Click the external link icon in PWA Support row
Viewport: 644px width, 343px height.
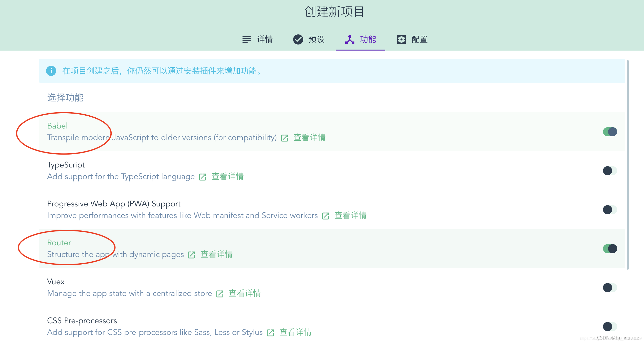[326, 216]
